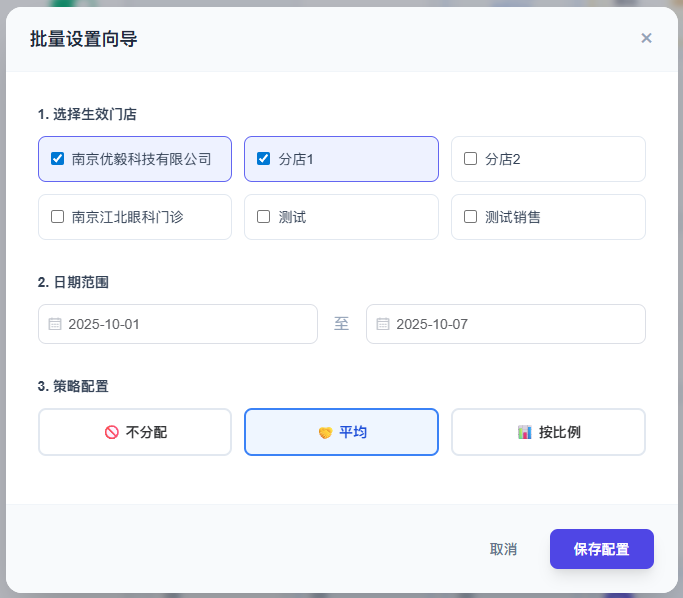The image size is (683, 598).
Task: Select the 平均 strategy option
Action: 341,432
